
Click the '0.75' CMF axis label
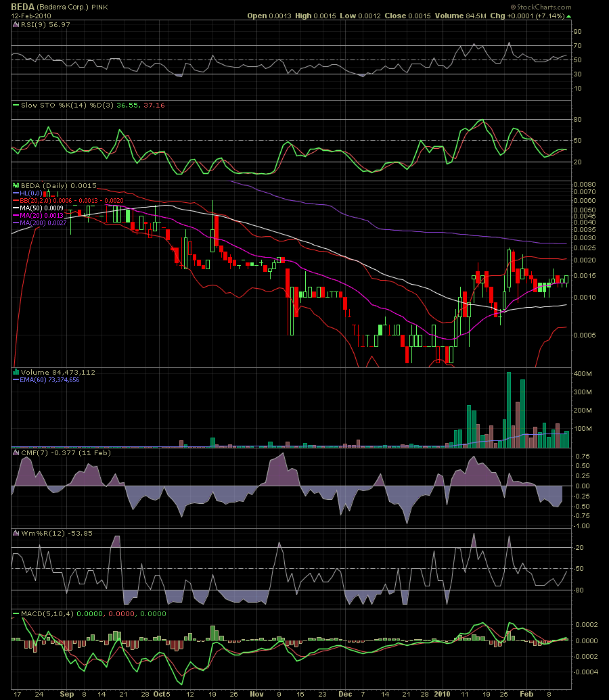coord(582,457)
